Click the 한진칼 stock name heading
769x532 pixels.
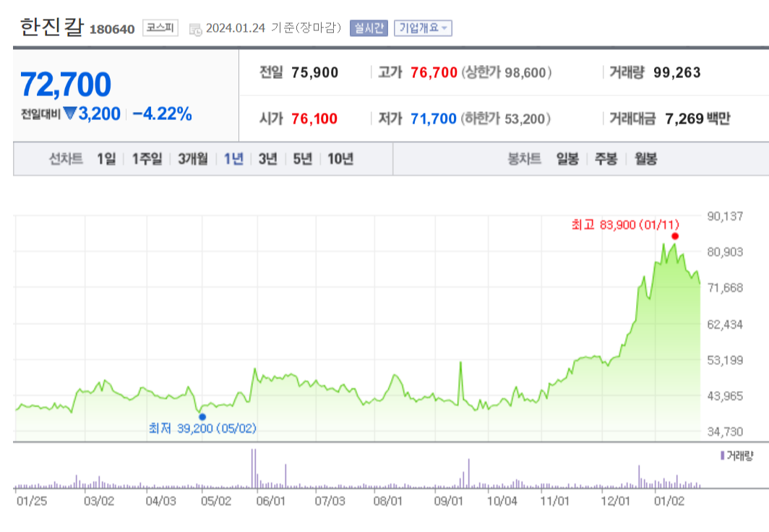[51, 27]
